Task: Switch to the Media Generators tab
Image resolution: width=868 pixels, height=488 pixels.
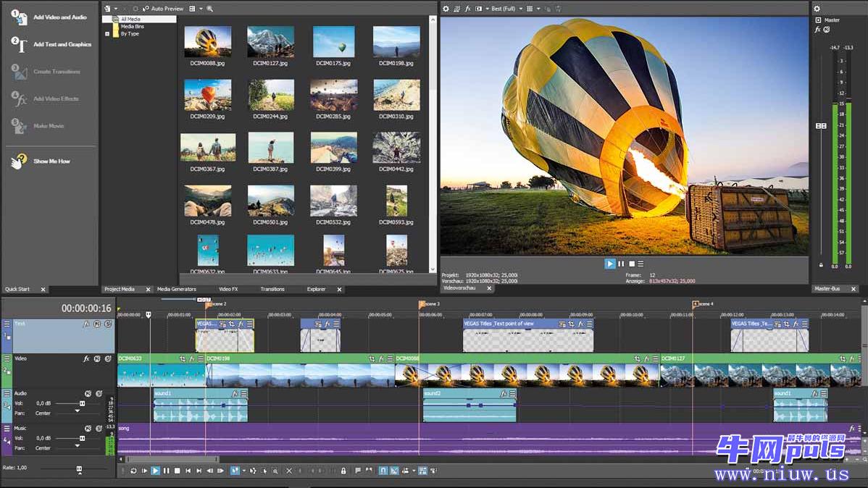Action: click(x=177, y=289)
